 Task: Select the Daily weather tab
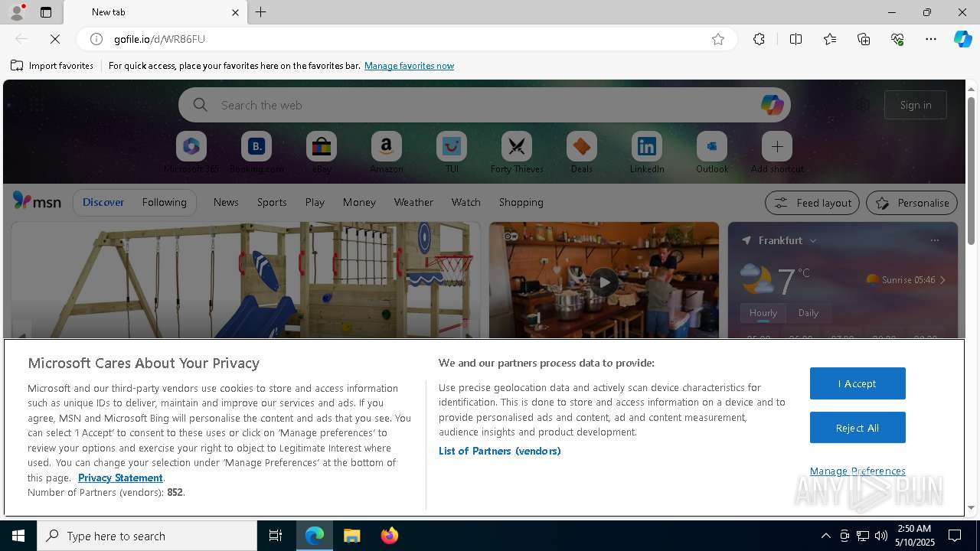click(x=808, y=313)
